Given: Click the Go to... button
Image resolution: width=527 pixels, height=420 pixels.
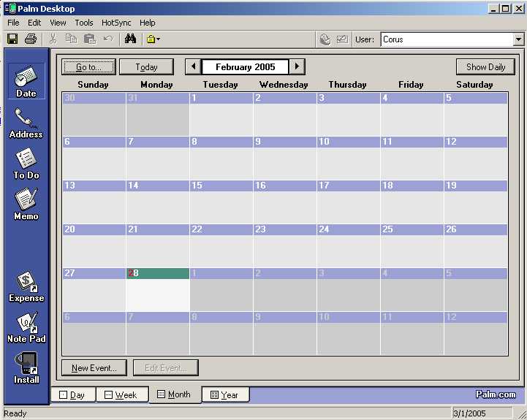Looking at the screenshot, I should coord(88,67).
